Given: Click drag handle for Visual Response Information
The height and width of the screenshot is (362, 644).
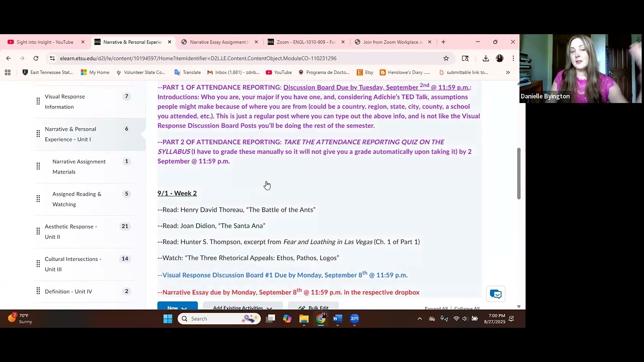Looking at the screenshot, I should pyautogui.click(x=38, y=102).
